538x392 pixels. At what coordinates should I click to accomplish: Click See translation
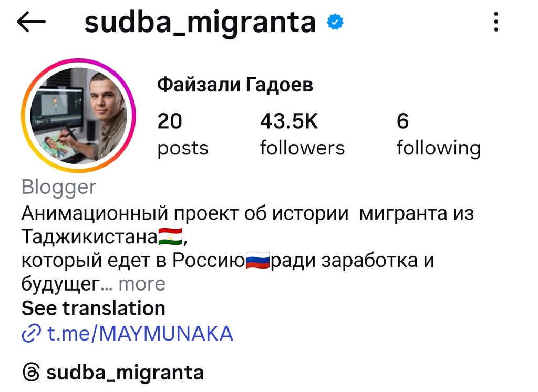coord(94,308)
